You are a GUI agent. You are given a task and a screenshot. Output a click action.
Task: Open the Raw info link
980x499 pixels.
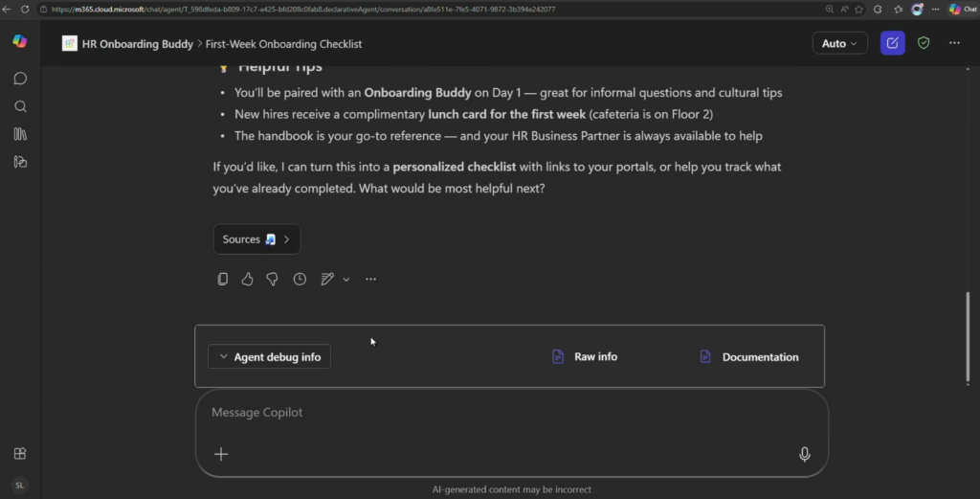(585, 356)
